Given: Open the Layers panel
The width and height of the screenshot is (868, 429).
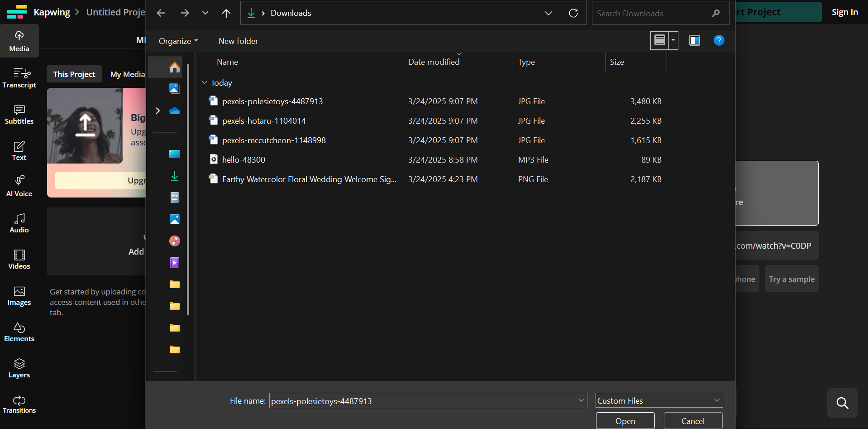Looking at the screenshot, I should coord(19,368).
